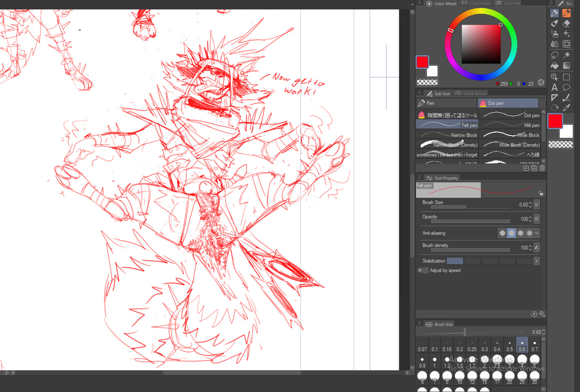This screenshot has height=392, width=580.
Task: Select the Lasso selection tool
Action: (x=555, y=55)
